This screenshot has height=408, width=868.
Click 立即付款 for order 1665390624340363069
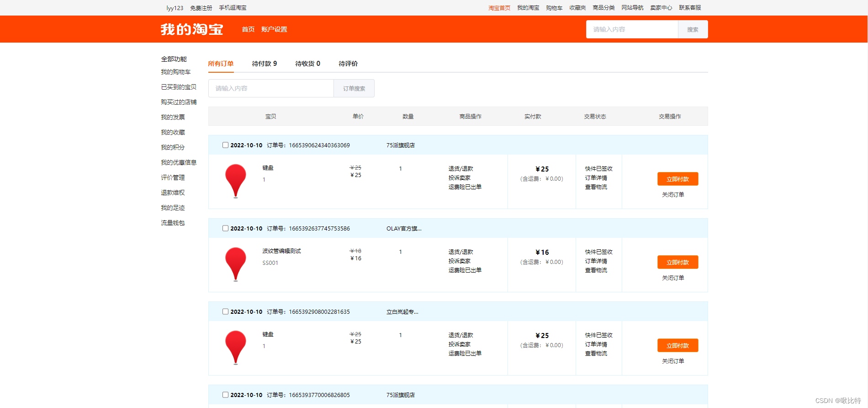(x=677, y=179)
